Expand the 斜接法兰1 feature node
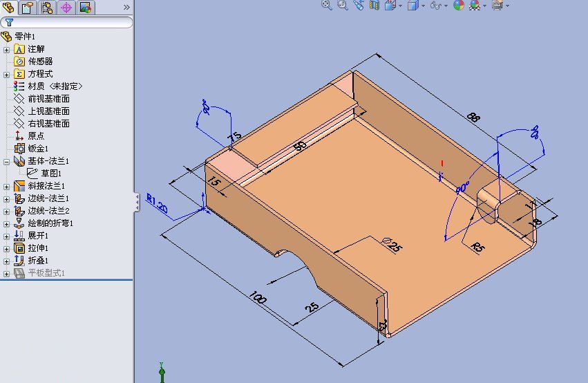588x383 pixels. pyautogui.click(x=7, y=186)
